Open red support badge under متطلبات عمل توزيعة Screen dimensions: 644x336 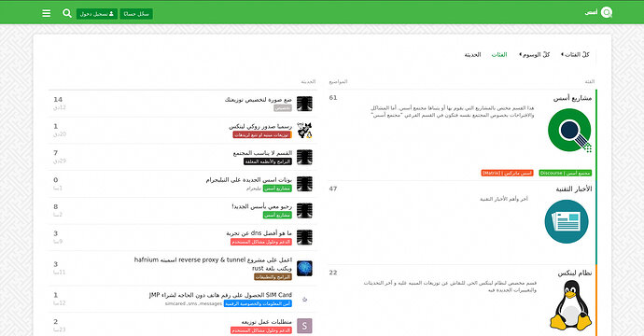pyautogui.click(x=261, y=330)
